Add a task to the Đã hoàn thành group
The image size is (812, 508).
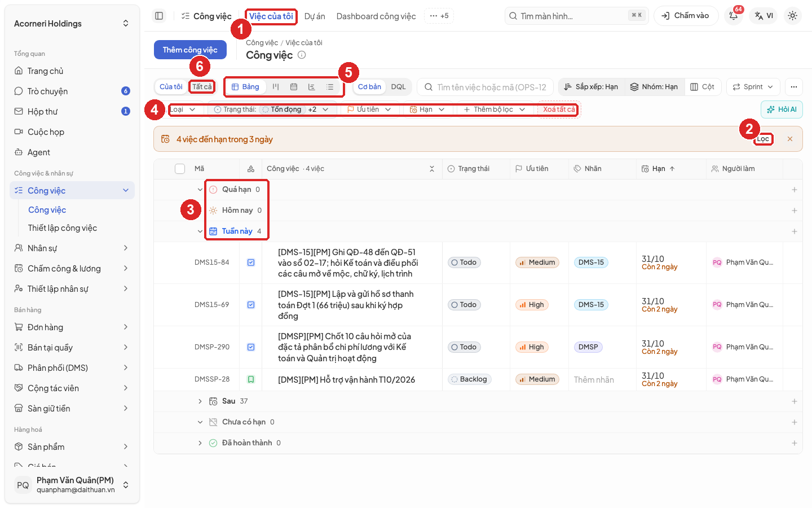794,443
